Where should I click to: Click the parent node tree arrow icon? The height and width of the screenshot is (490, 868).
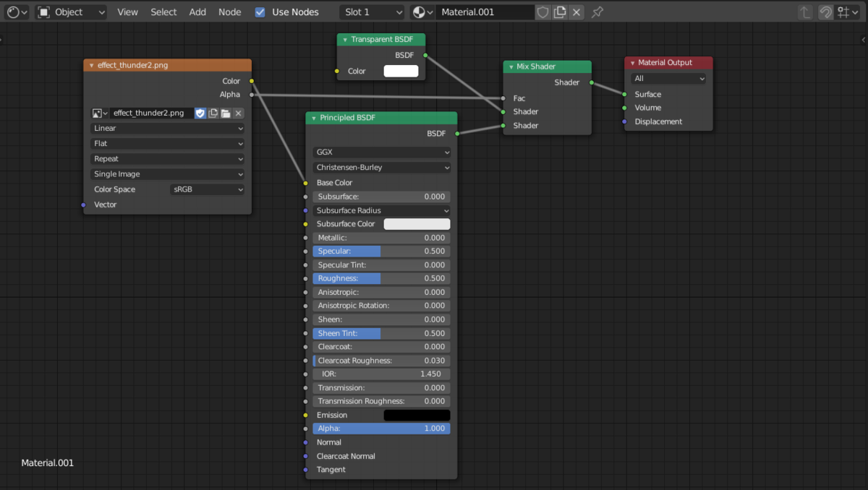coord(805,12)
